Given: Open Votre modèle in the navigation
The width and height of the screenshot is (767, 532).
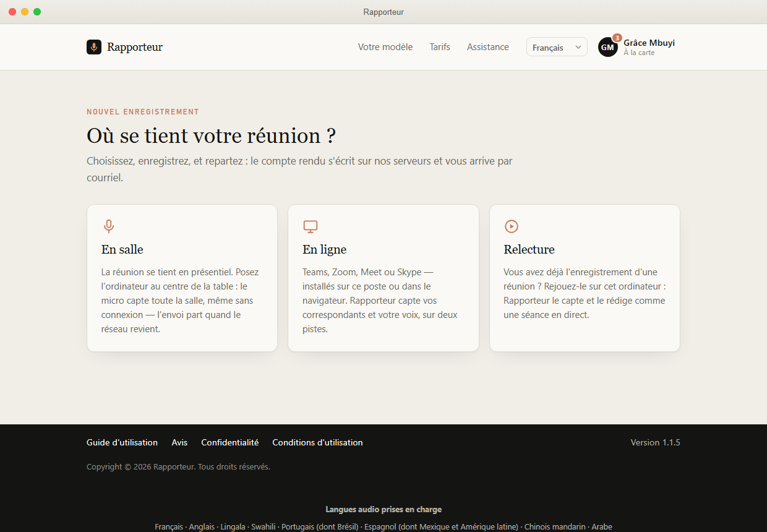Looking at the screenshot, I should pos(385,47).
